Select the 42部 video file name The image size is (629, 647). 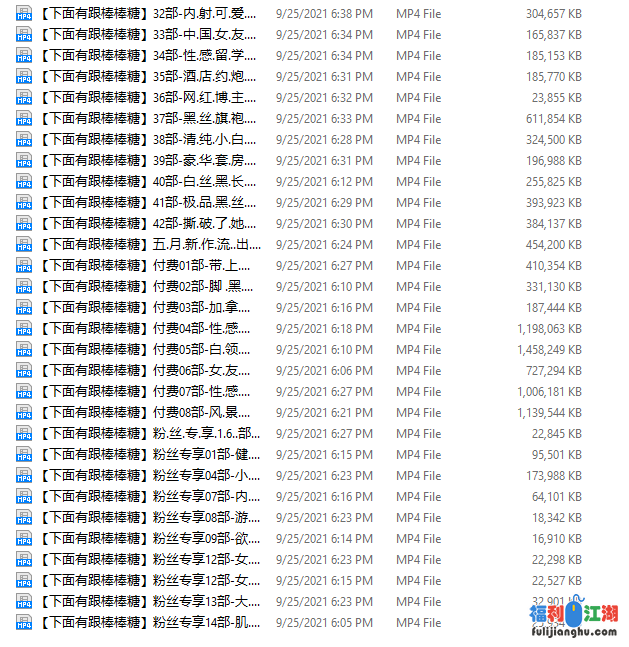(149, 224)
